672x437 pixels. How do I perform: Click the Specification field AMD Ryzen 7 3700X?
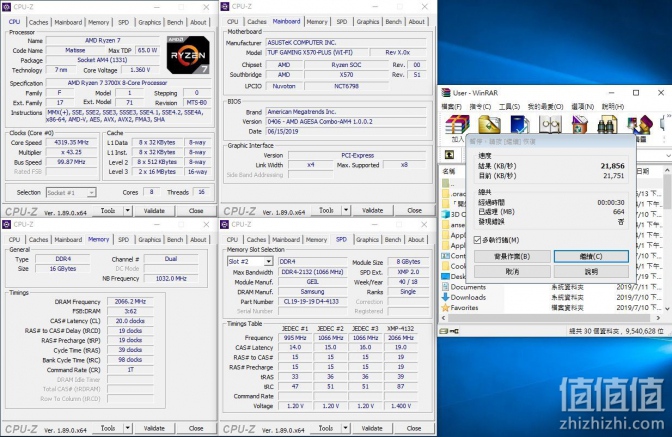(x=129, y=83)
